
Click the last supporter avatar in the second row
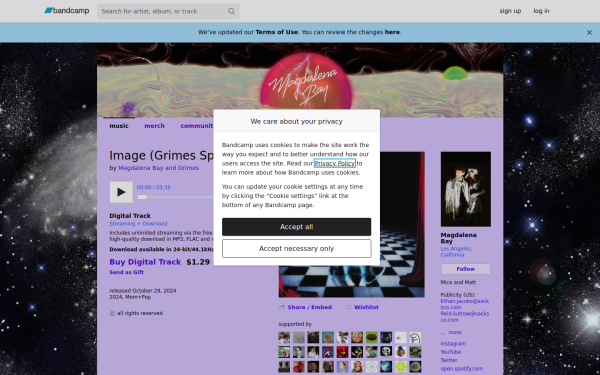415,352
